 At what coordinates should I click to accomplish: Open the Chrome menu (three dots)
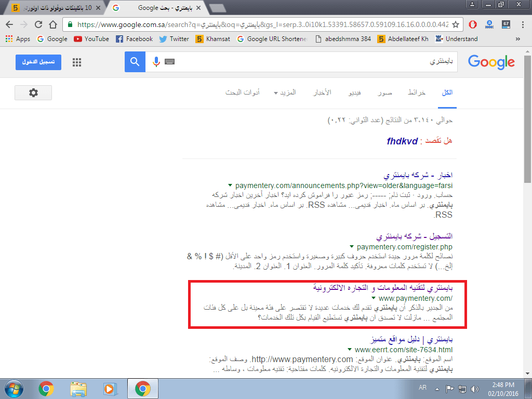point(522,24)
